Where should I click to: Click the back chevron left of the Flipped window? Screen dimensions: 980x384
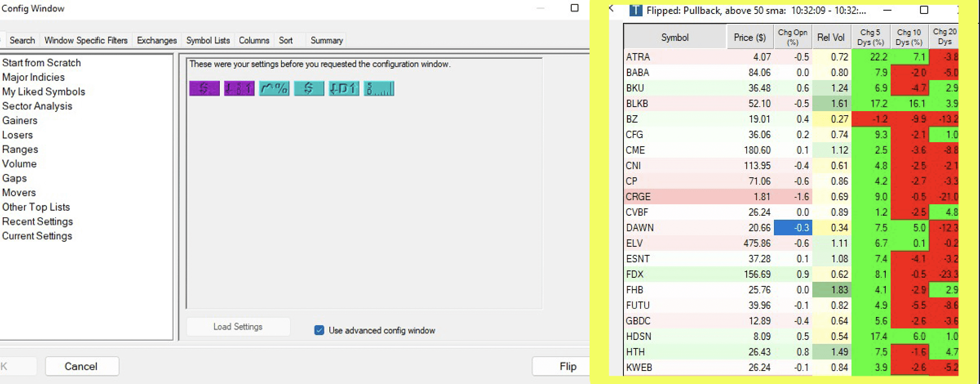[x=611, y=8]
